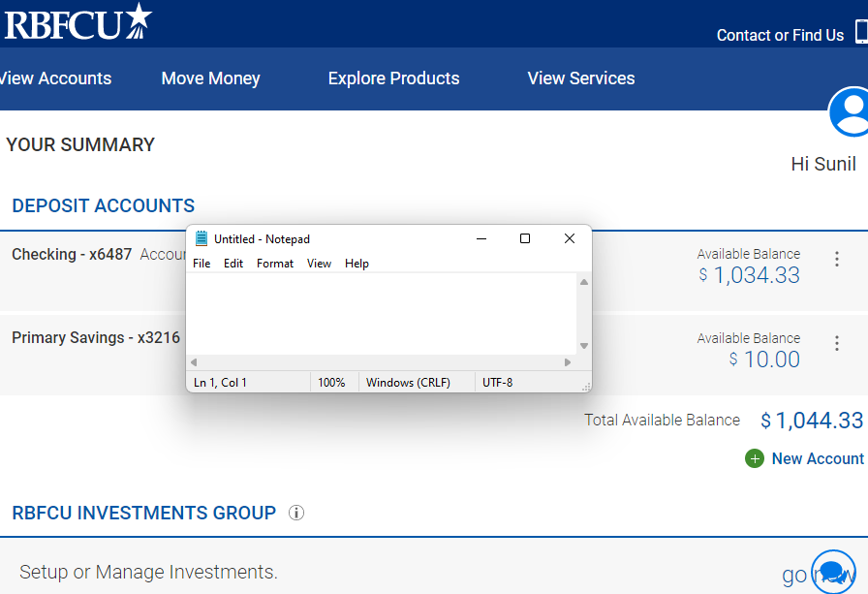This screenshot has height=594, width=868.
Task: Click the 100% zoom status entry
Action: coord(331,383)
